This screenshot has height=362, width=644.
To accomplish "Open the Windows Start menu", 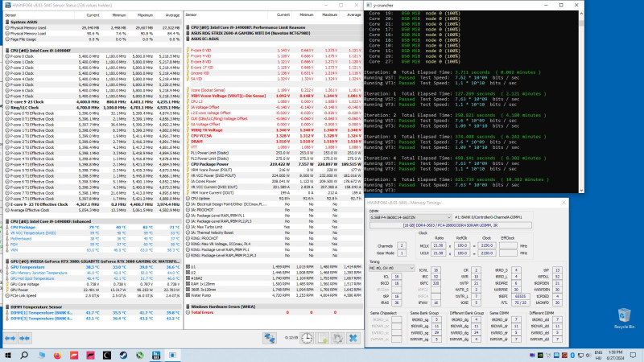I will click(x=9, y=355).
